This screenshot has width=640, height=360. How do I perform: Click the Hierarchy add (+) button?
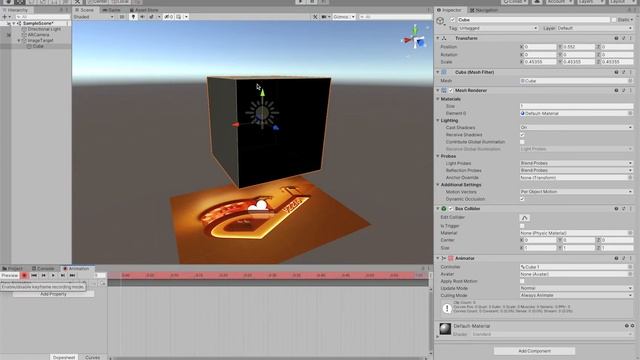5,17
